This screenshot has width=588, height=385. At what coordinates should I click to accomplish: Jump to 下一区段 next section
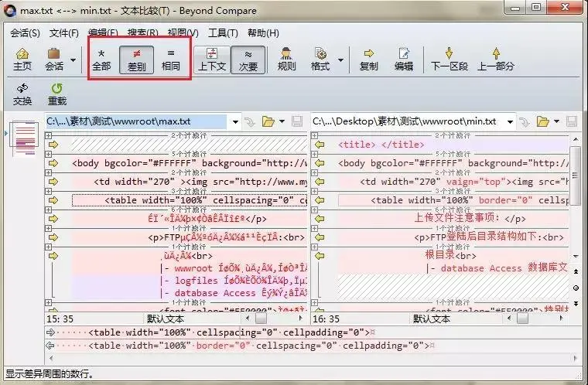pyautogui.click(x=449, y=60)
